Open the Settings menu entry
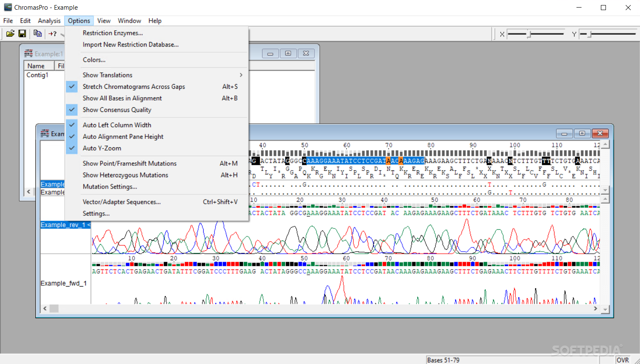This screenshot has width=640, height=364. coord(157,214)
